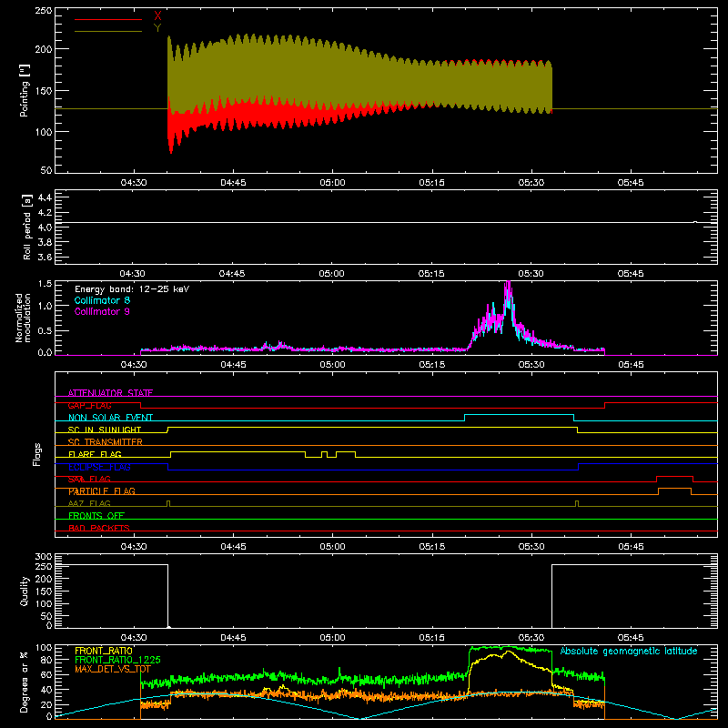This screenshot has width=728, height=728.
Task: Click the ATTENUATOR_STATE flag label
Action: tap(110, 392)
